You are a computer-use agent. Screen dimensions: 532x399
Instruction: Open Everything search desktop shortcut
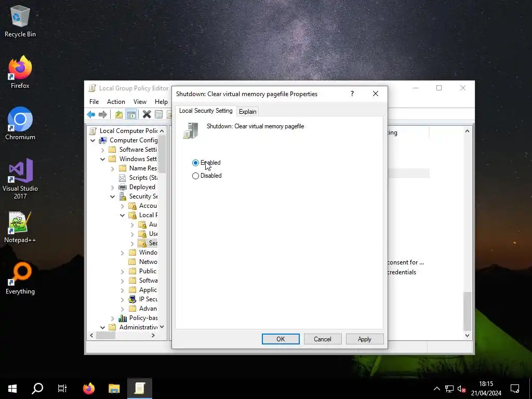click(x=20, y=278)
